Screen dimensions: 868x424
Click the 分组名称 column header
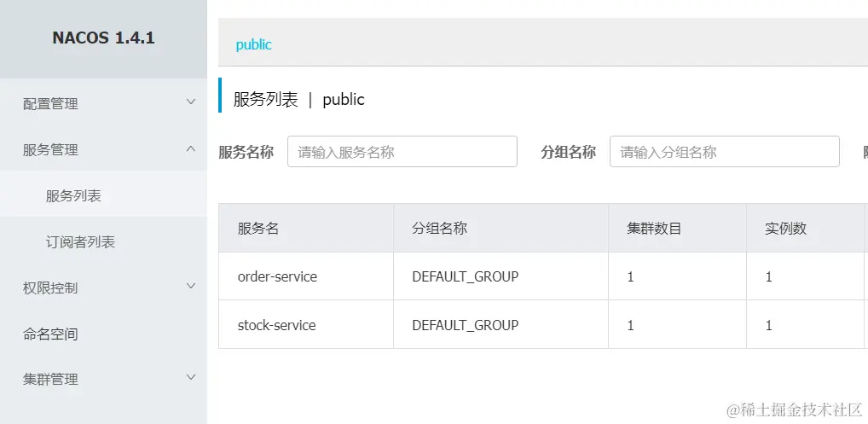(x=439, y=229)
